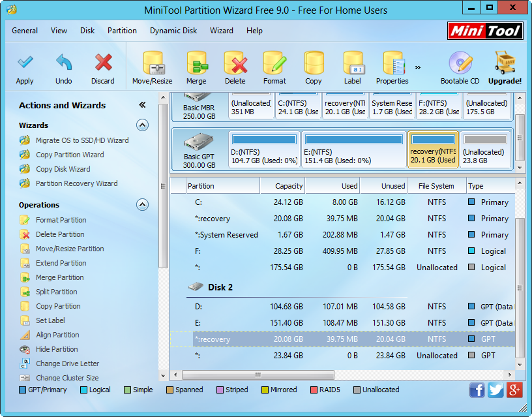Open the Wizard menu

click(x=222, y=31)
